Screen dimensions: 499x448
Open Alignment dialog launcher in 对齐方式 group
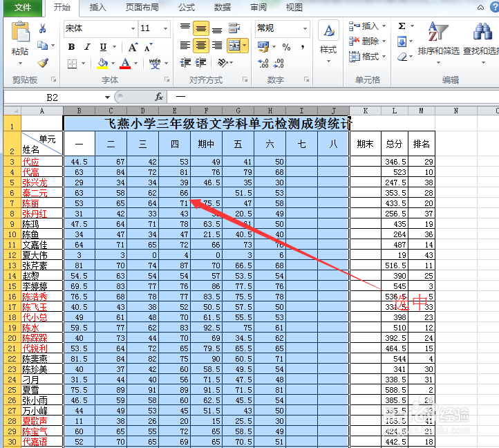click(x=245, y=80)
